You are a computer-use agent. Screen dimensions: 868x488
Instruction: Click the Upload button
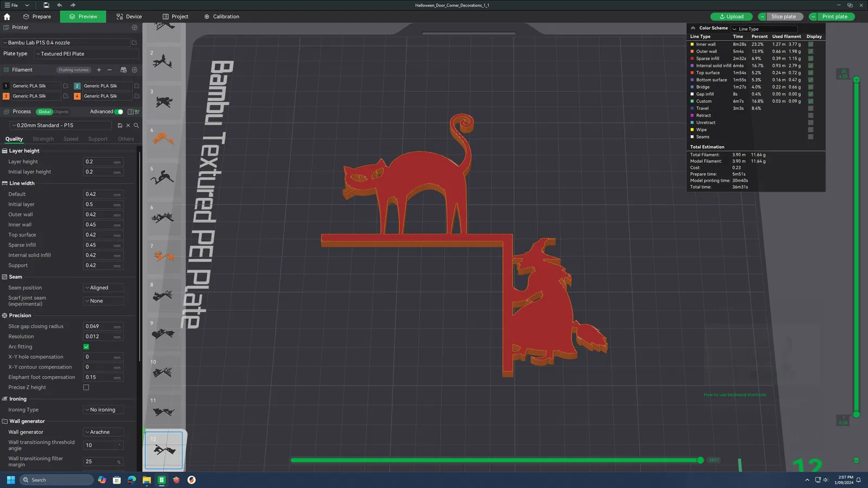731,17
